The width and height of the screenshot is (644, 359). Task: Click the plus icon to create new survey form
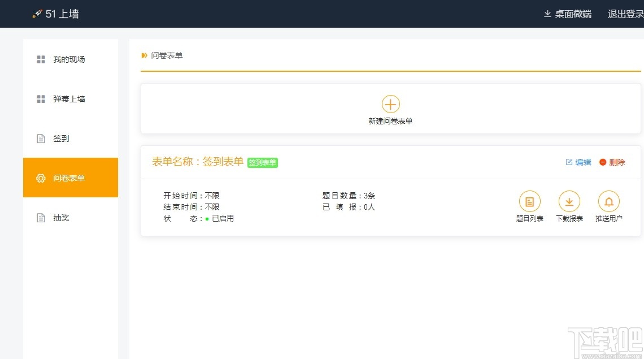[390, 104]
